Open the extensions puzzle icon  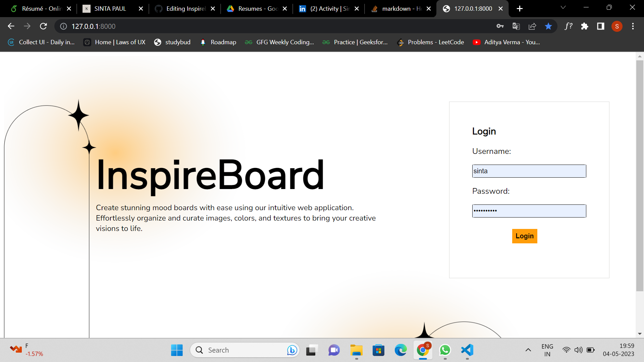[x=585, y=26]
